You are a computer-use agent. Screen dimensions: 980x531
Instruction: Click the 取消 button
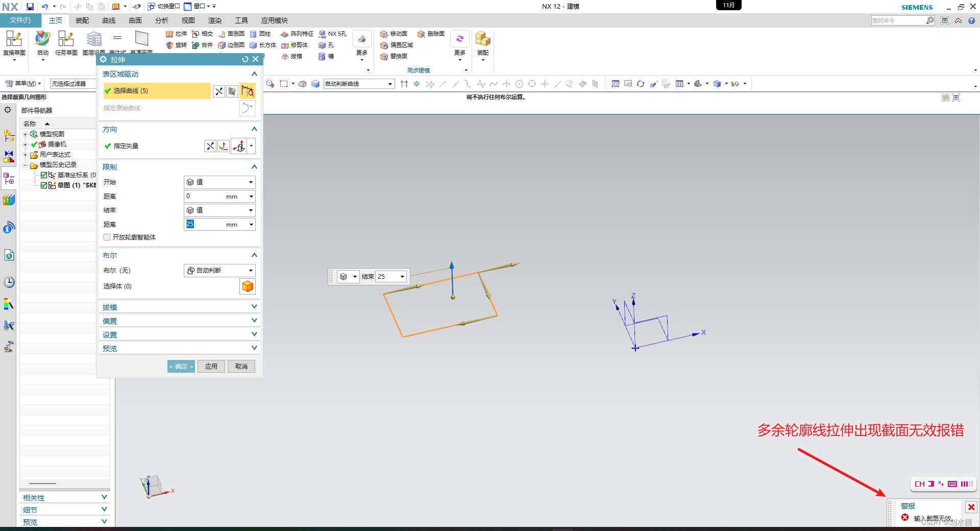tap(241, 367)
